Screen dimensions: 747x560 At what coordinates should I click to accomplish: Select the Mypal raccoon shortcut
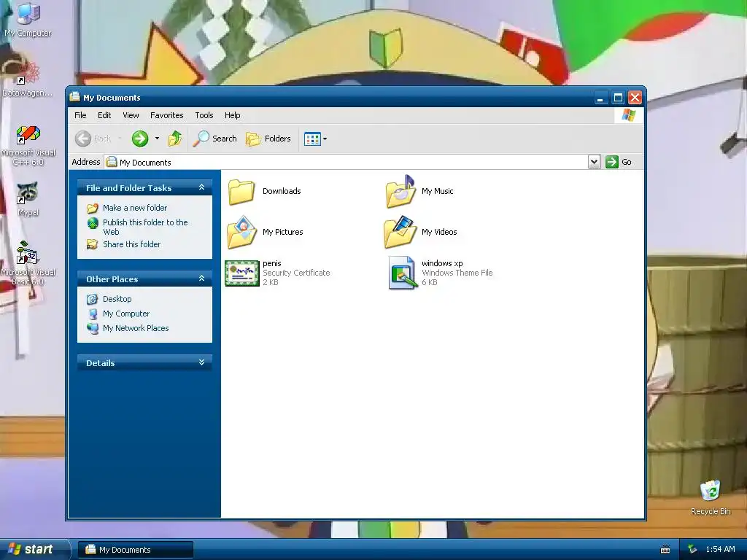pos(28,199)
